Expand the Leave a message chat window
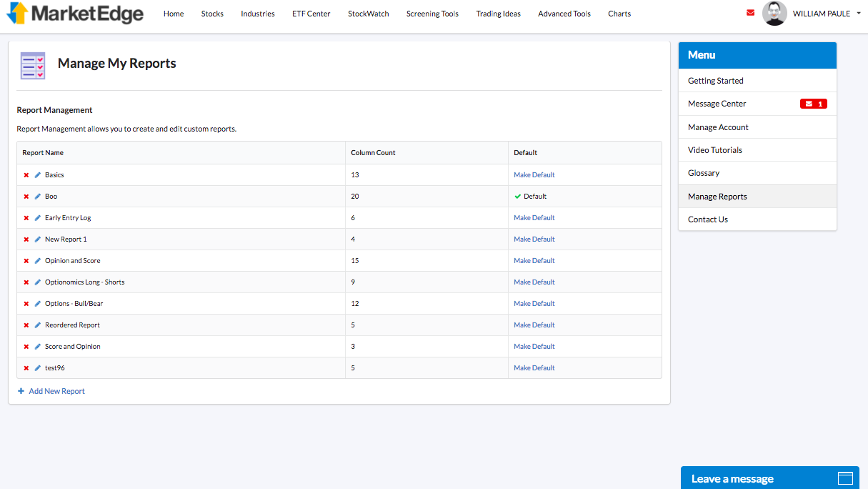Viewport: 868px width, 489px height. click(x=845, y=478)
